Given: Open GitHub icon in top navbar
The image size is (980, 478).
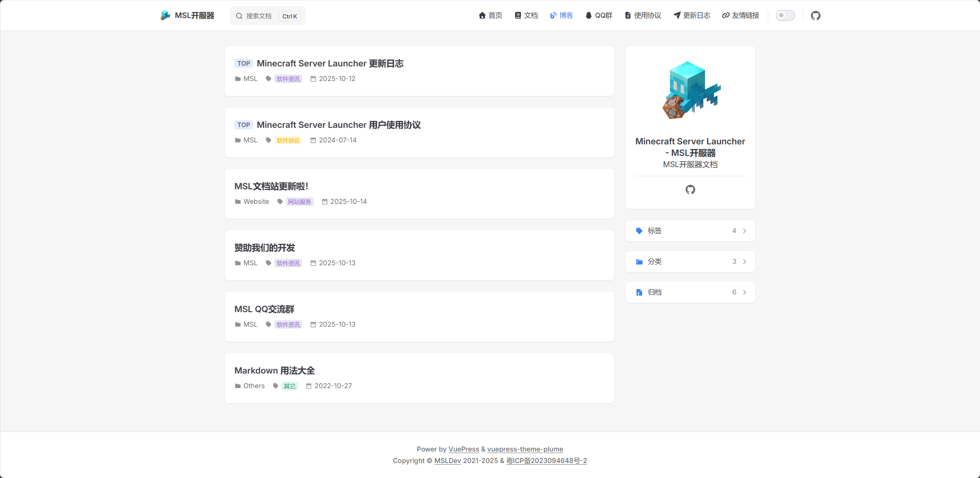Looking at the screenshot, I should pyautogui.click(x=816, y=15).
